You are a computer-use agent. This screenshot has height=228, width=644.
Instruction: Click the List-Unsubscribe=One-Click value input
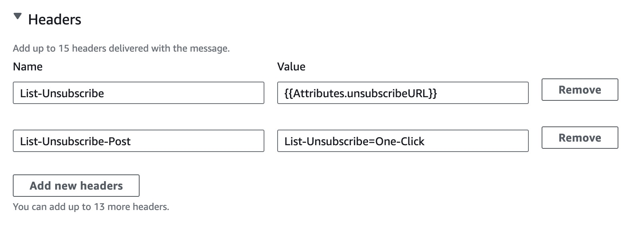(402, 141)
